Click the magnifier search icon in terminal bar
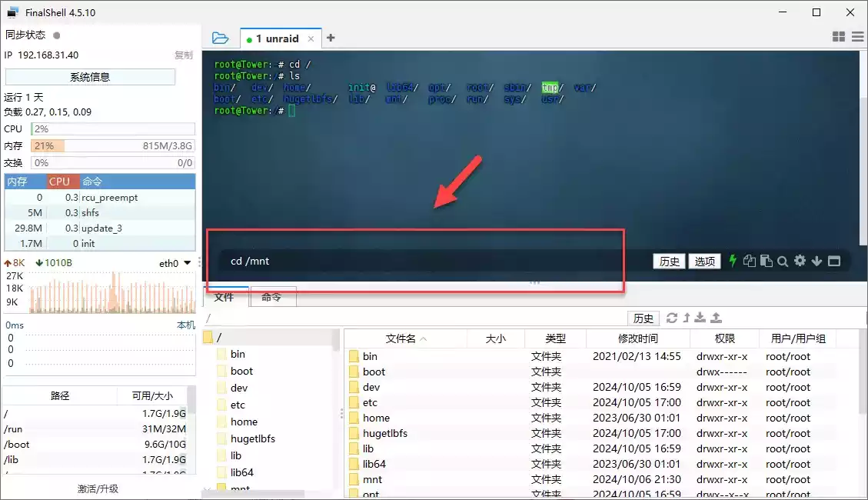This screenshot has height=500, width=868. click(x=782, y=262)
